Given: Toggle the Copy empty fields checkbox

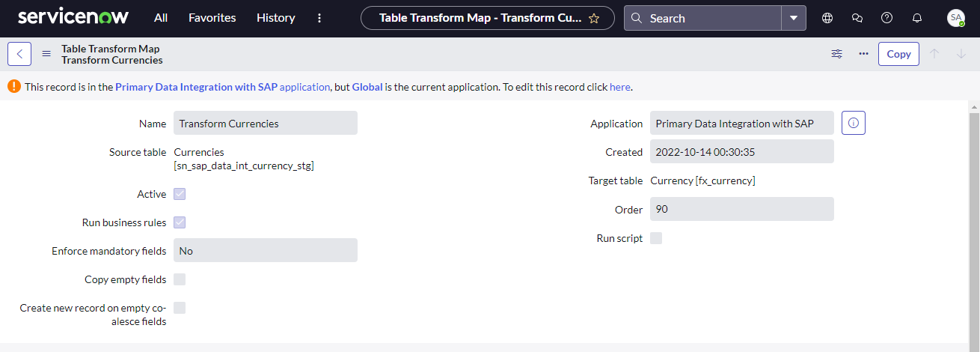Looking at the screenshot, I should pyautogui.click(x=180, y=279).
